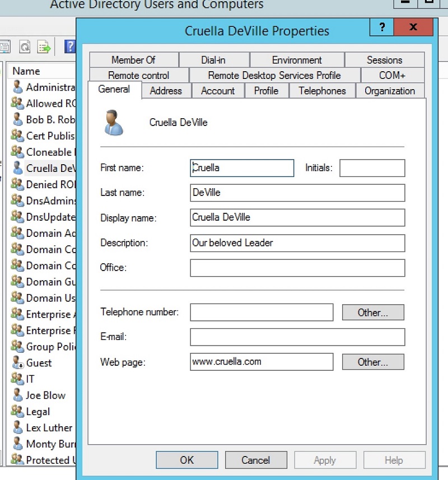The width and height of the screenshot is (448, 480).
Task: Click the Monty Burns user icon
Action: click(17, 444)
